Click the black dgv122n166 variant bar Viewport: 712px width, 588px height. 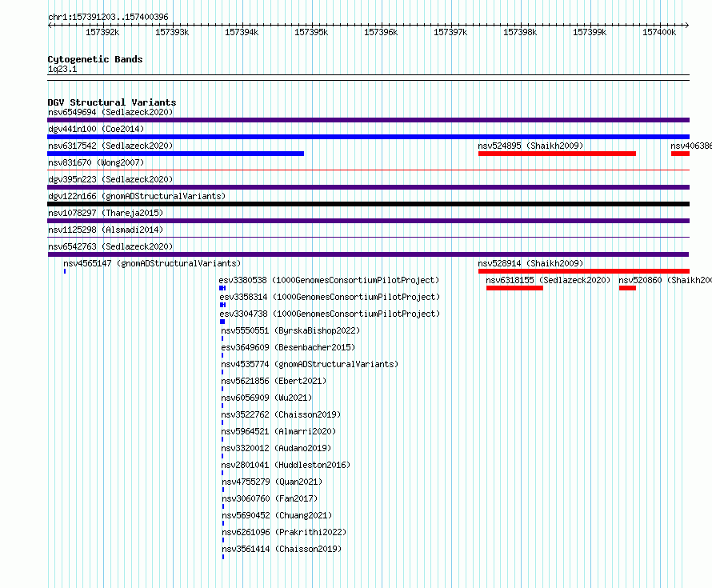point(368,204)
